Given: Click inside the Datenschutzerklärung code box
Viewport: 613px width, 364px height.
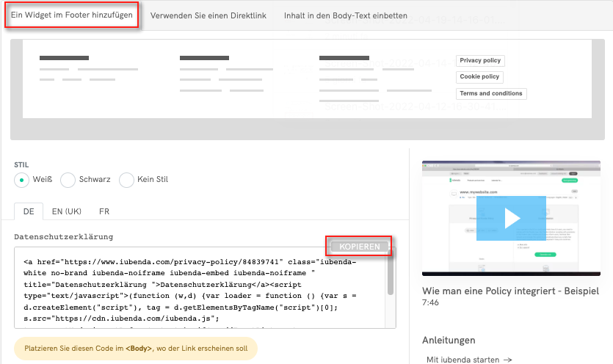Looking at the screenshot, I should pos(198,294).
